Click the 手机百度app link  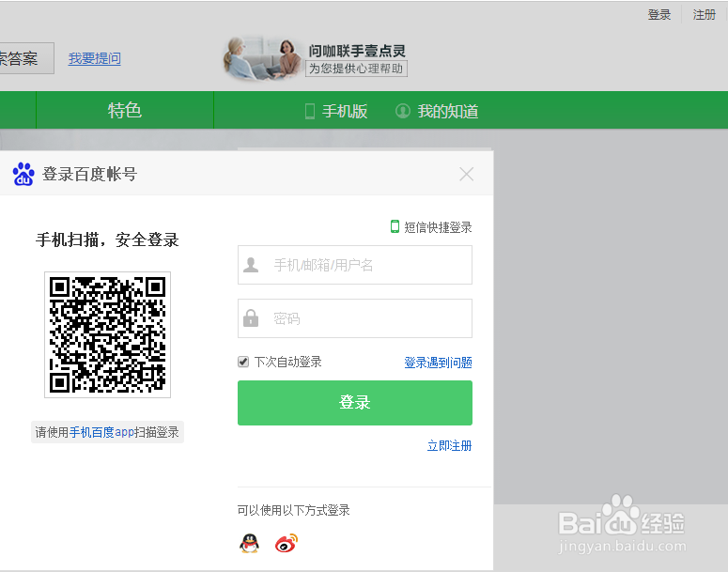point(101,432)
